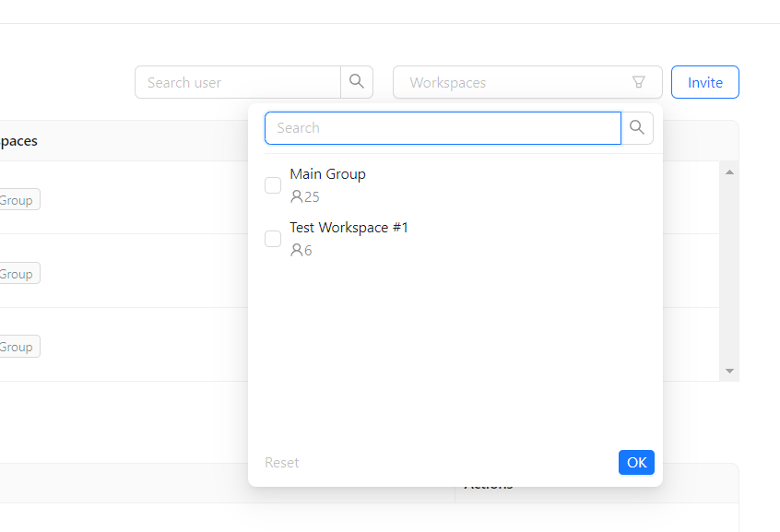Click the Search field inside the workspace popup
Viewport: 780px width, 532px height.
click(443, 128)
